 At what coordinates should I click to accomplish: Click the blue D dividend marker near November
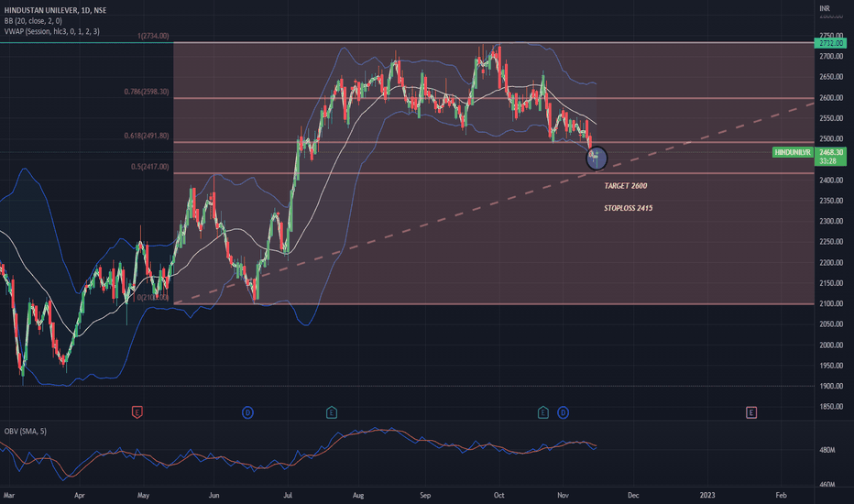(564, 412)
